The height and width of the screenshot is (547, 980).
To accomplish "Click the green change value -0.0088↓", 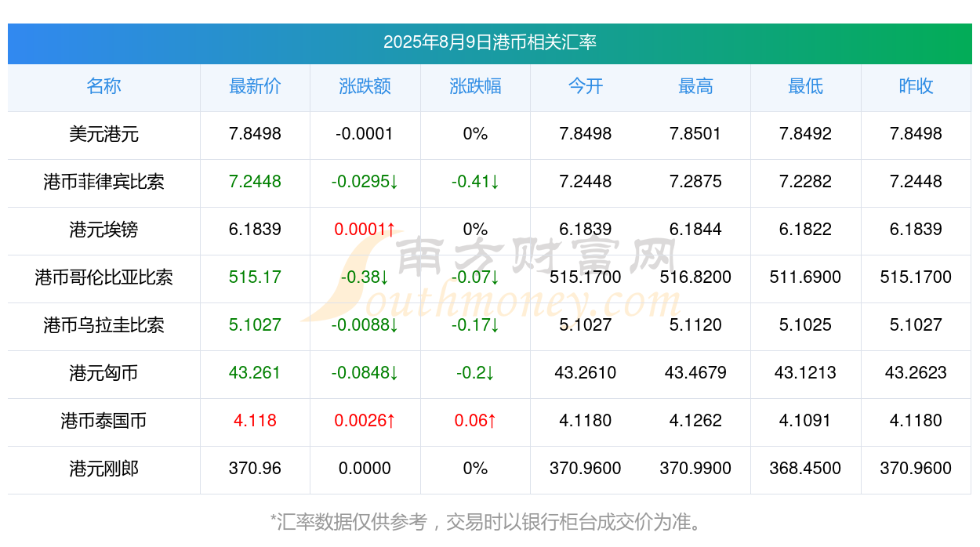I will tap(365, 325).
